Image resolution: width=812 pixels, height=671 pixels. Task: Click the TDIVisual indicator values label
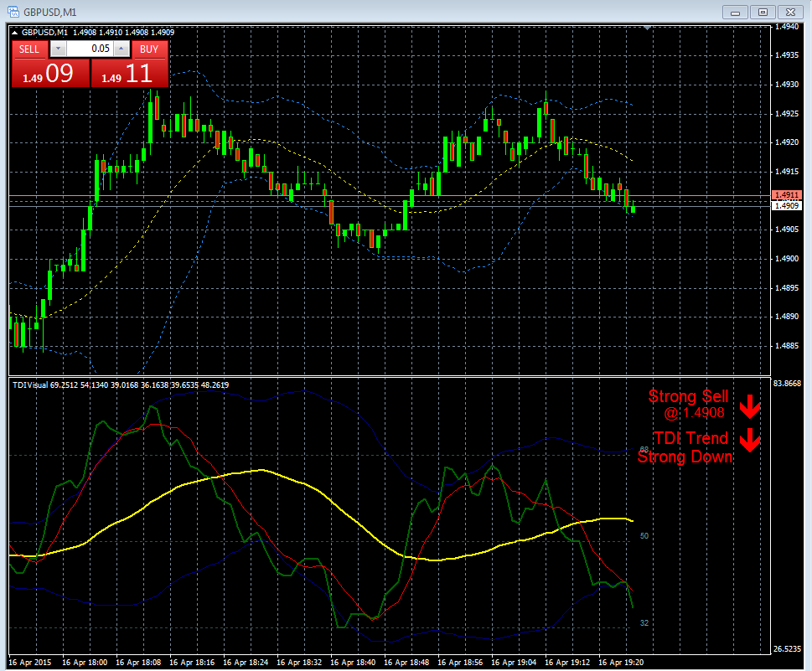[x=121, y=385]
